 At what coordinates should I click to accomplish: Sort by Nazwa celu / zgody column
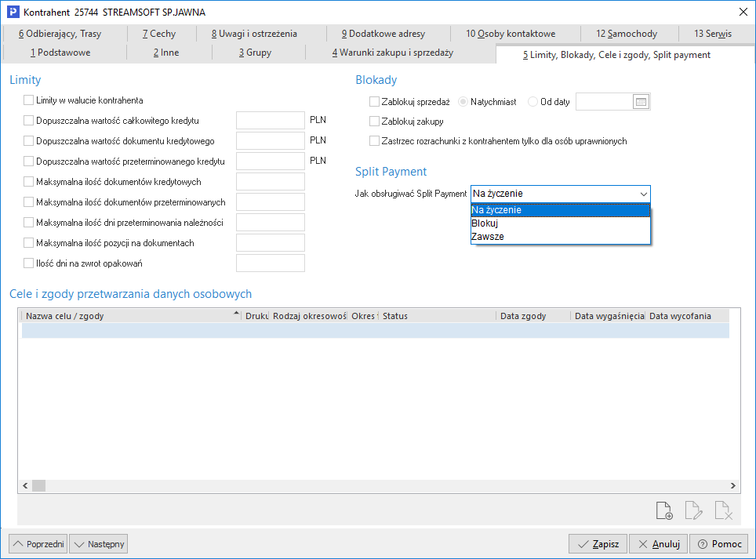[x=131, y=316]
